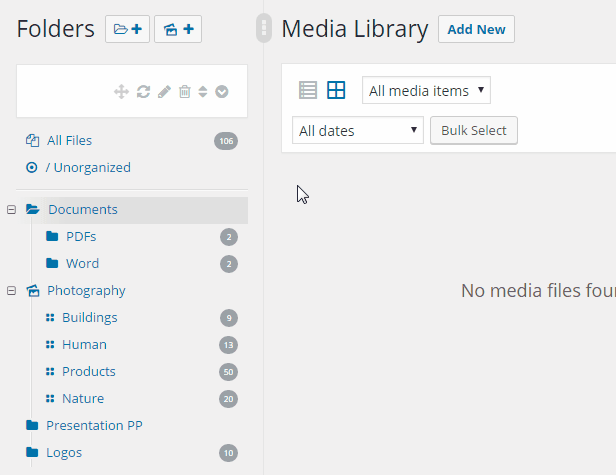The image size is (616, 475).
Task: Switch media library to grid view
Action: coord(336,91)
